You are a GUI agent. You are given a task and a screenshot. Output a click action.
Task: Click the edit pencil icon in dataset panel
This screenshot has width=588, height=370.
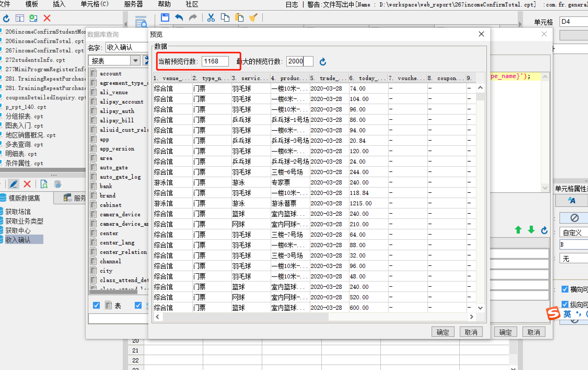point(13,184)
